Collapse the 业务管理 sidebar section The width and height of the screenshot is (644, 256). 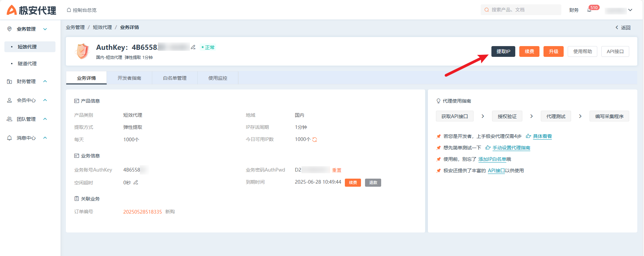(x=45, y=29)
